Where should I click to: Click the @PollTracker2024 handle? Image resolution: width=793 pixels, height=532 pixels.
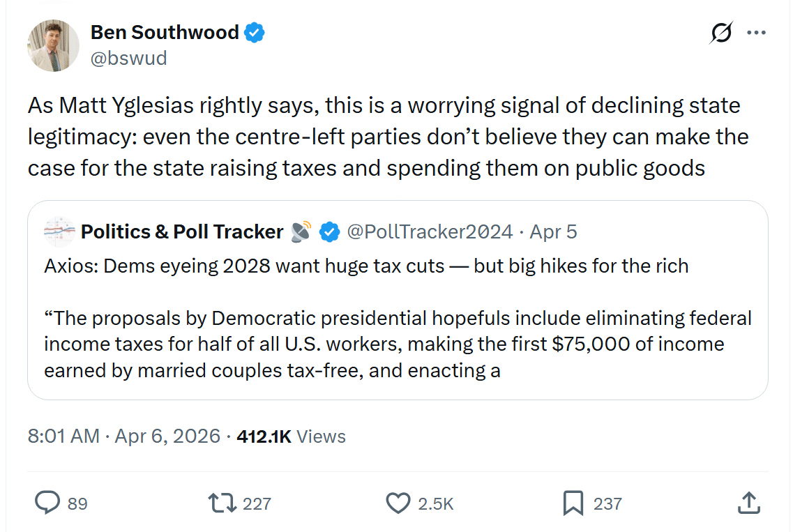[x=430, y=231]
